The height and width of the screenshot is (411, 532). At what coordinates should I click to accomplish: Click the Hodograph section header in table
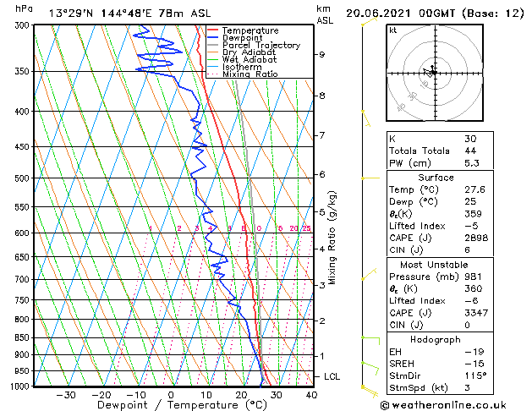click(435, 339)
